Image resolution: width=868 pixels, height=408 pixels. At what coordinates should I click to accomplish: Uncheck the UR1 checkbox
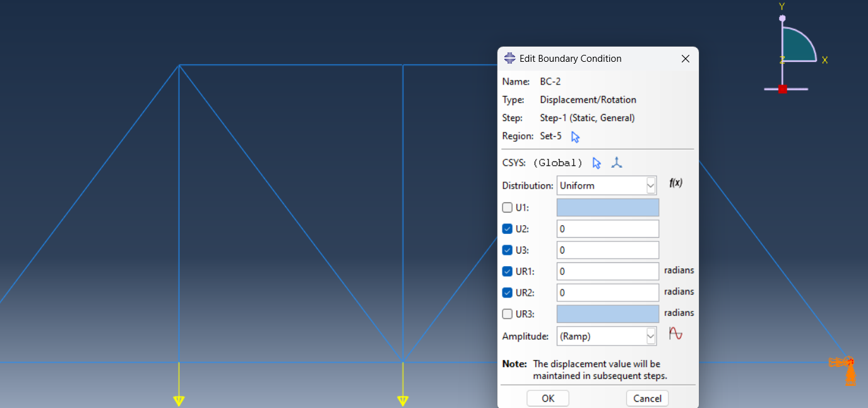(508, 272)
